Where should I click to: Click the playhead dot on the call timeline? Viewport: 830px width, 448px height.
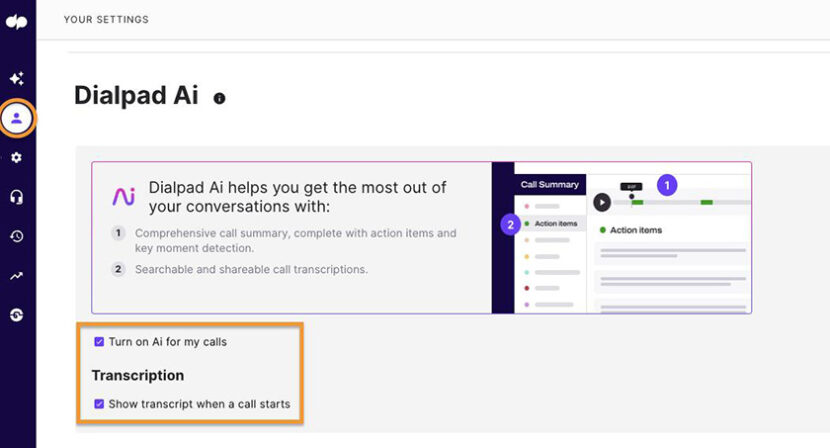pyautogui.click(x=631, y=196)
